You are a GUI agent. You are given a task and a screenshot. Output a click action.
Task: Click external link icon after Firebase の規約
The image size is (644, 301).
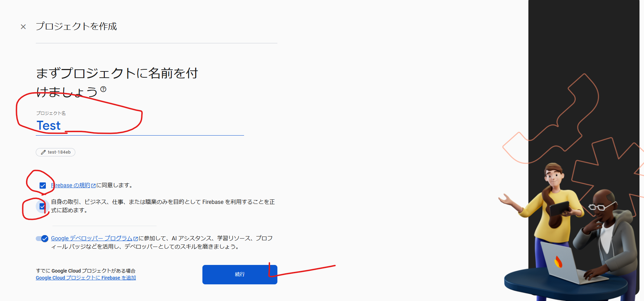93,186
